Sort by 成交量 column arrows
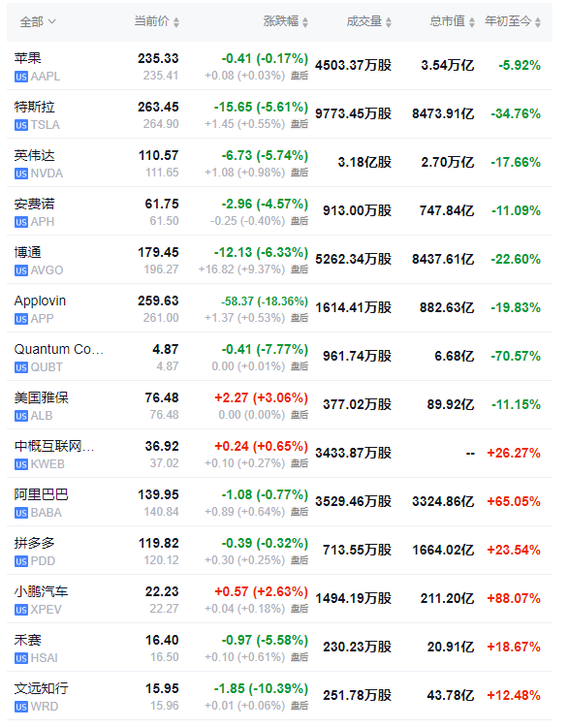 389,22
